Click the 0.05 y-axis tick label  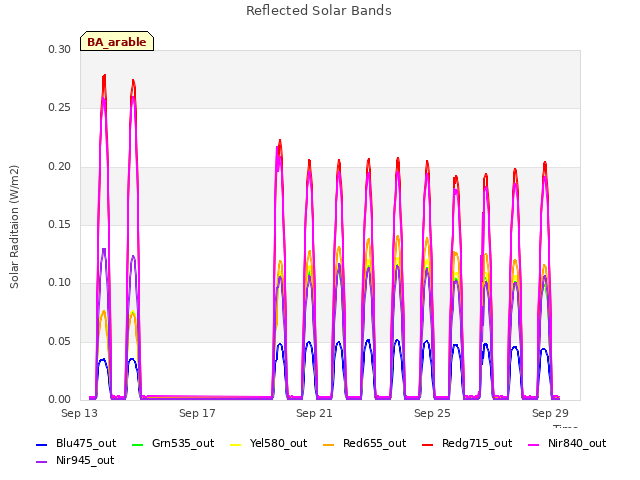coord(60,341)
